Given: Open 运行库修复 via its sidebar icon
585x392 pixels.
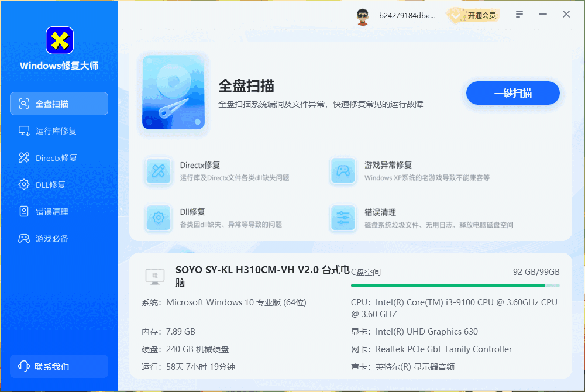Looking at the screenshot, I should point(23,130).
